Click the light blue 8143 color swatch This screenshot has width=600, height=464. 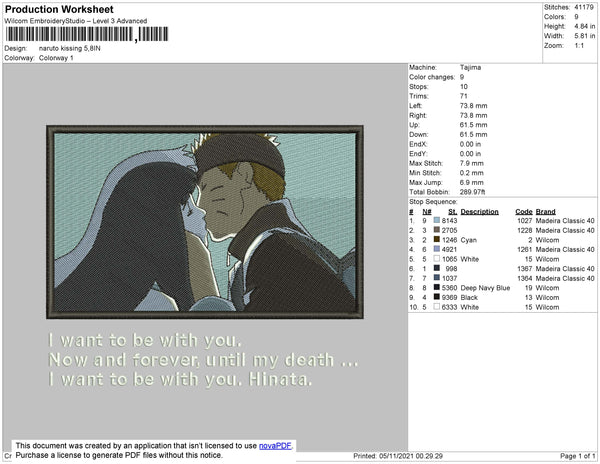437,220
